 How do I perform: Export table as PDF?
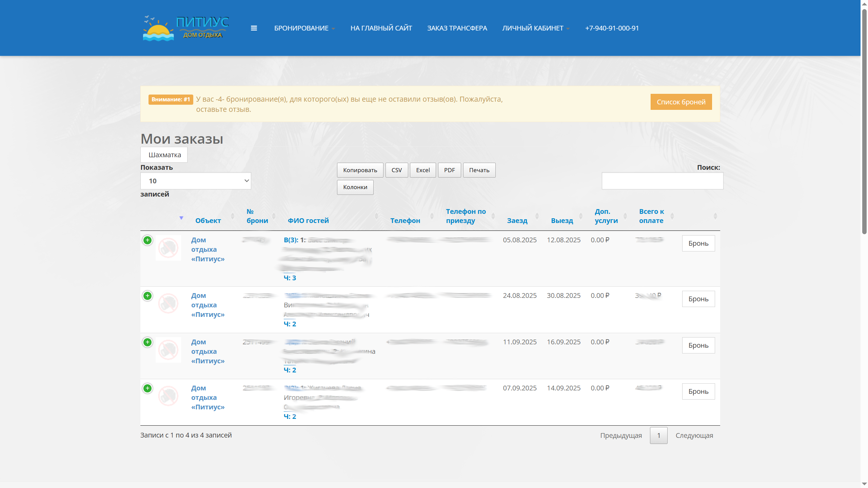point(450,170)
